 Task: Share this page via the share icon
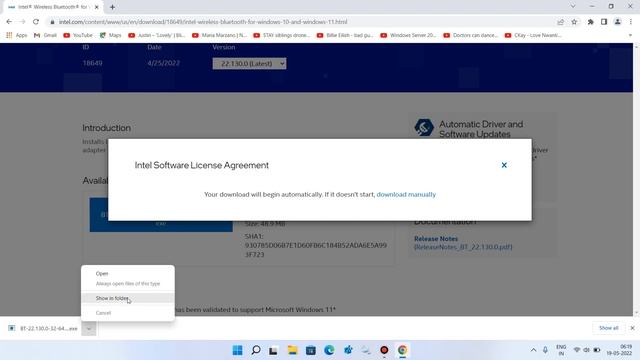click(560, 22)
